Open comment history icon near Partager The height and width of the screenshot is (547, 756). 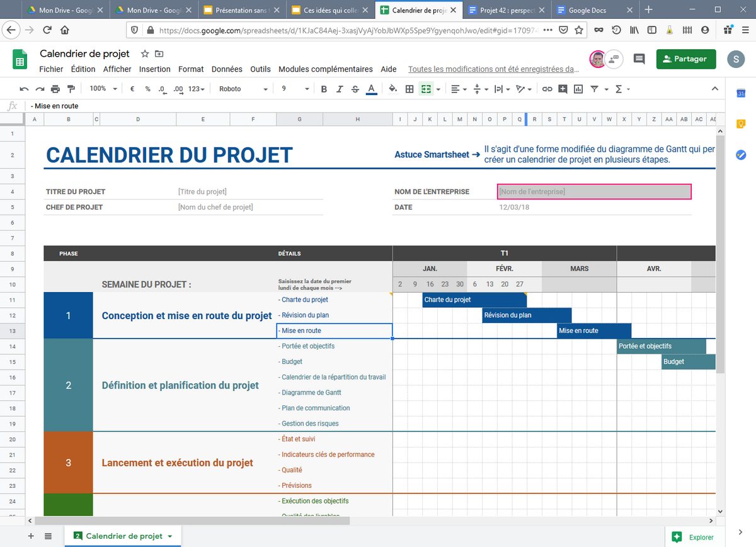tap(639, 59)
